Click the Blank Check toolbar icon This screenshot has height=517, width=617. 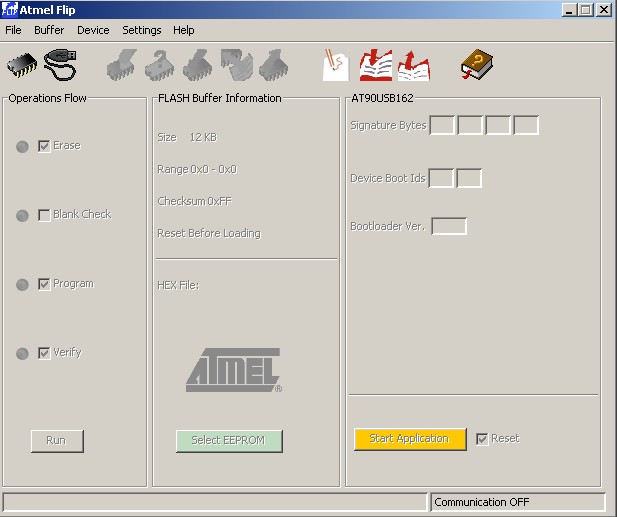160,65
